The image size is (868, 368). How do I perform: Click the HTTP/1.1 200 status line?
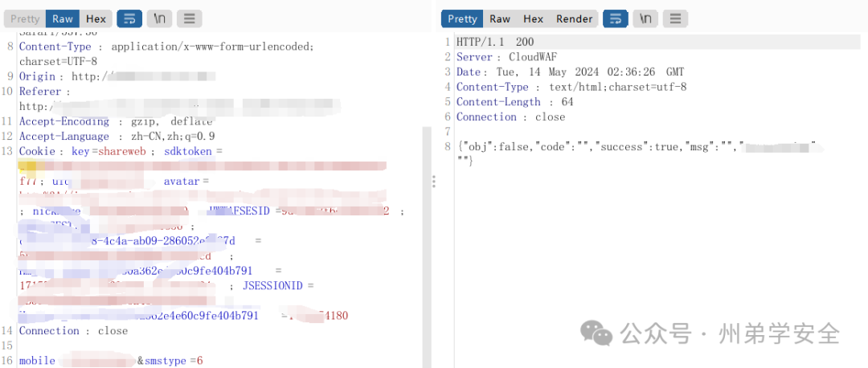click(495, 42)
